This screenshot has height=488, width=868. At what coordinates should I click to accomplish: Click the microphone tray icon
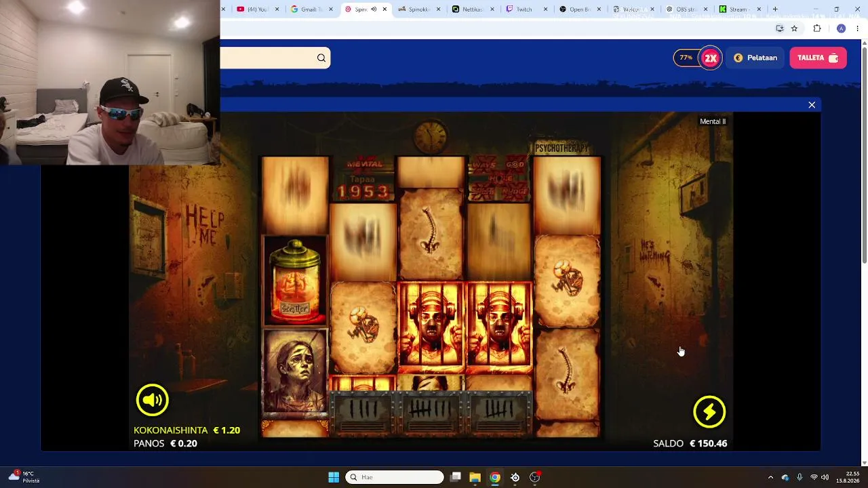pyautogui.click(x=800, y=477)
